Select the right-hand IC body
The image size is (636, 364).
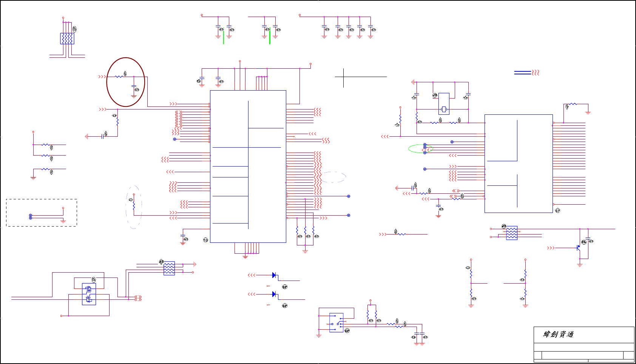pyautogui.click(x=519, y=163)
